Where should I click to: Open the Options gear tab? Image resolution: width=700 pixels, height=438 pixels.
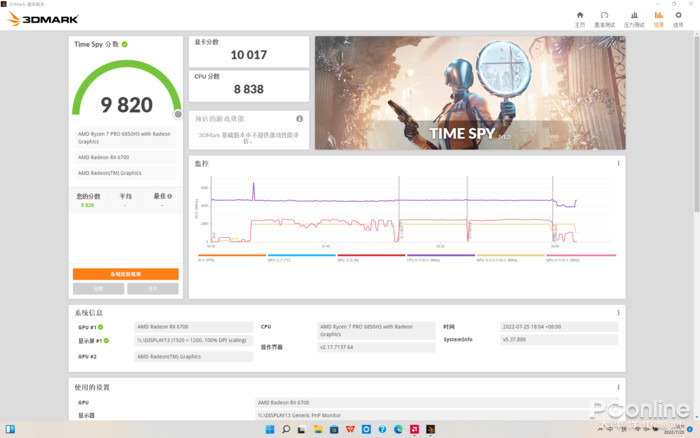(x=678, y=19)
